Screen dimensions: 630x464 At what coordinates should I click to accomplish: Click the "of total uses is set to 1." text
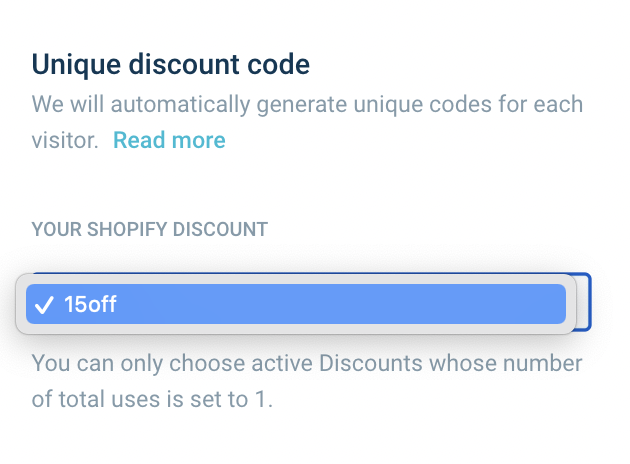tap(151, 400)
